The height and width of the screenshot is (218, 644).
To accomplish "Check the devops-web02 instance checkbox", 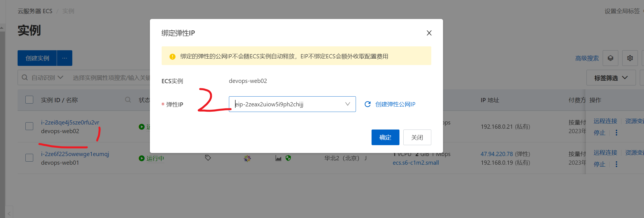I will 29,126.
